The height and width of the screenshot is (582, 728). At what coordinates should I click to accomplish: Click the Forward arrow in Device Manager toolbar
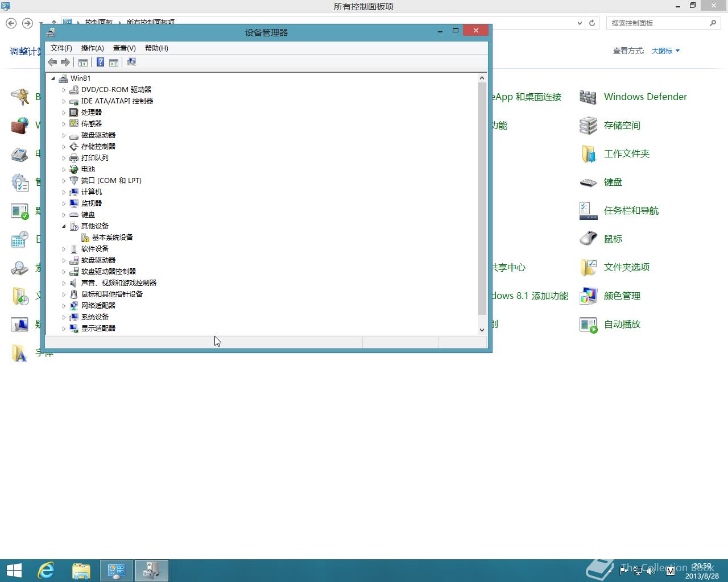(65, 62)
